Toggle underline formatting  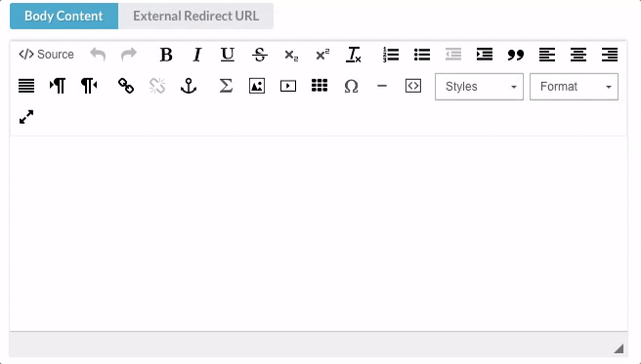(228, 55)
